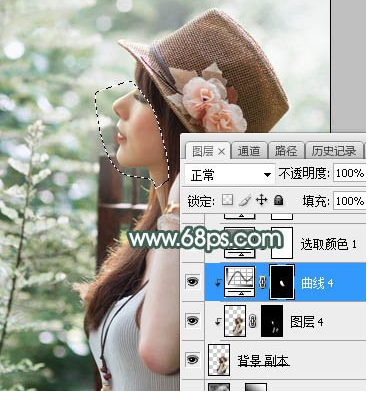Image resolution: width=385 pixels, height=400 pixels.
Task: Click the link icon on 图层 4 layer
Action: 253,321
